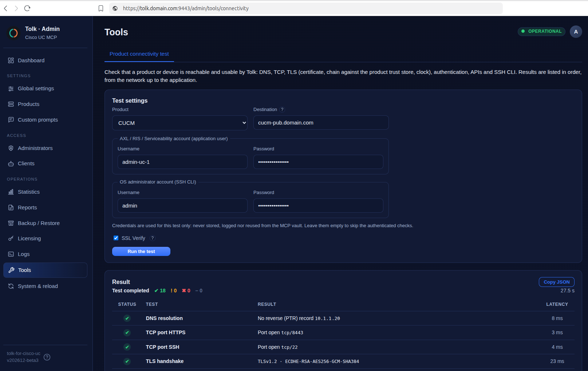The height and width of the screenshot is (371, 588).
Task: Click the passed count 18
Action: 160,291
